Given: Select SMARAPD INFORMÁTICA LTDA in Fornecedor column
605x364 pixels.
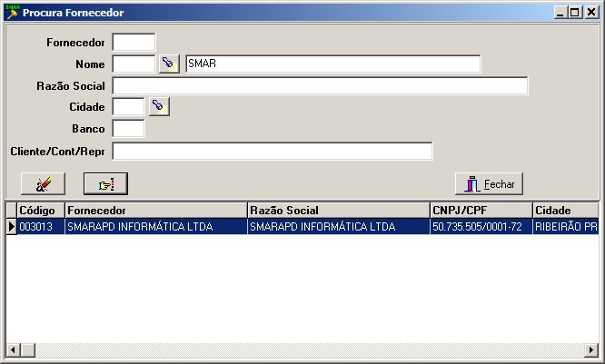Looking at the screenshot, I should 156,226.
